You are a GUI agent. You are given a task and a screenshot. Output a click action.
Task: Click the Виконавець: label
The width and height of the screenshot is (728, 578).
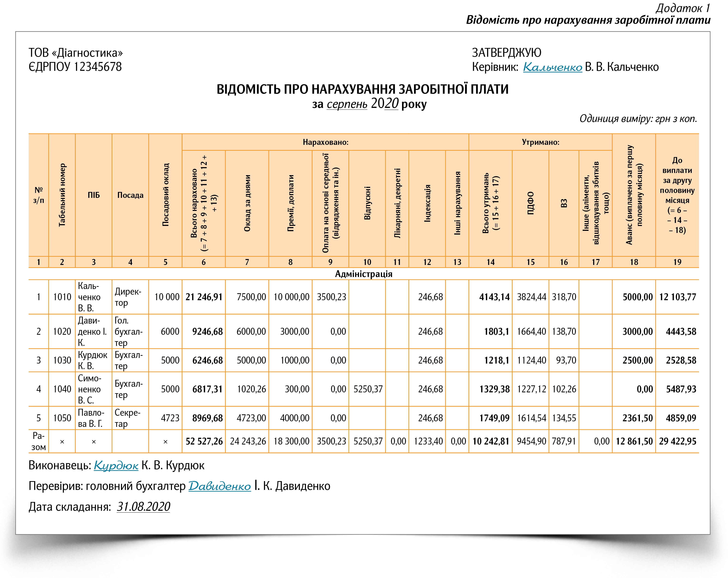pyautogui.click(x=60, y=466)
